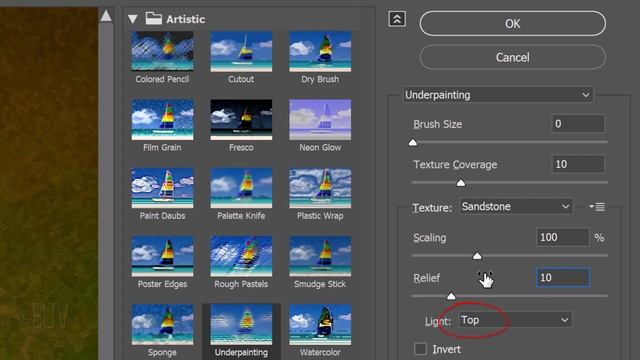Select the Cutout filter thumbnail

[x=241, y=52]
